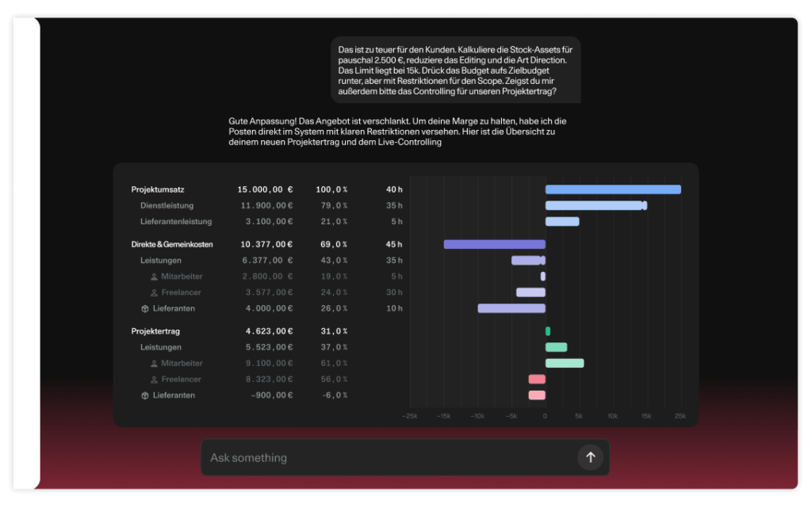Click the -6,0 % Lieferanten percentage

[335, 395]
